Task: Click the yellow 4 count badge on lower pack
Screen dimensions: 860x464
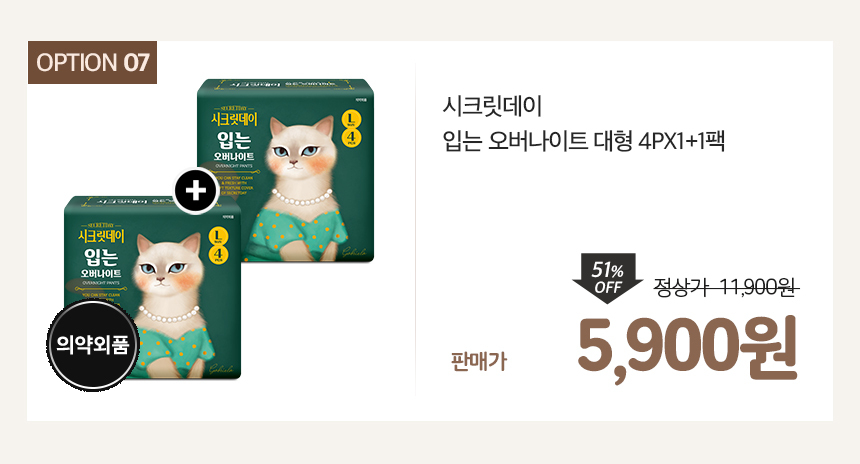Action: [218, 255]
